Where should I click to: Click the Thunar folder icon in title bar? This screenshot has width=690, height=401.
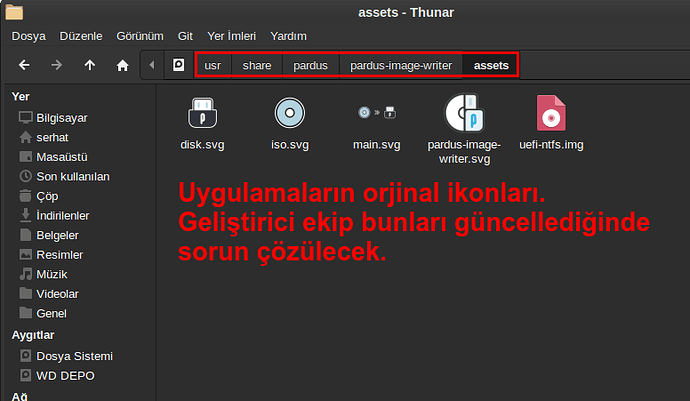coord(14,12)
